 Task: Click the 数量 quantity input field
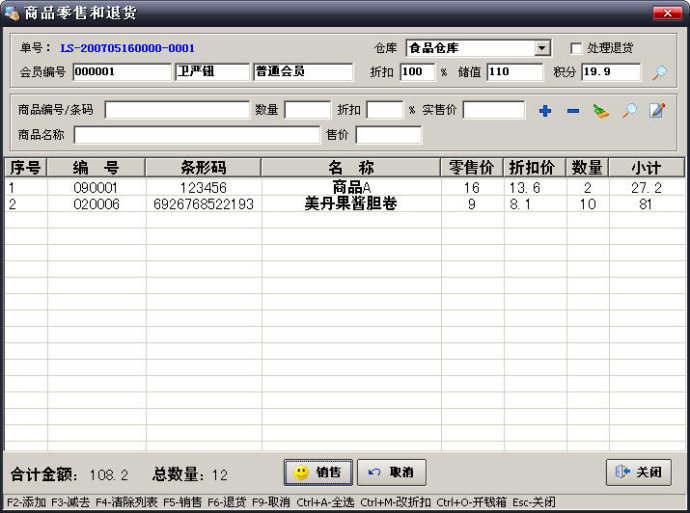click(307, 110)
